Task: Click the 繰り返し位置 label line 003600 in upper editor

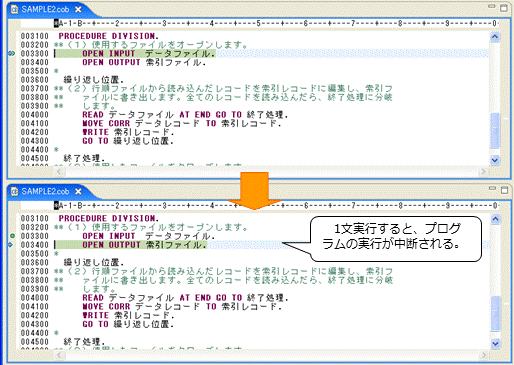Action: tap(94, 80)
